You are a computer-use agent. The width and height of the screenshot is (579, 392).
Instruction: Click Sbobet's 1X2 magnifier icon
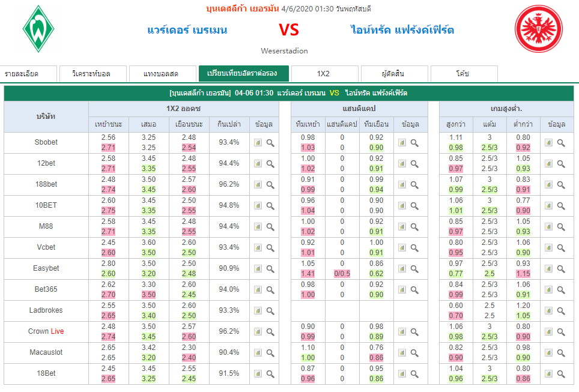click(270, 142)
